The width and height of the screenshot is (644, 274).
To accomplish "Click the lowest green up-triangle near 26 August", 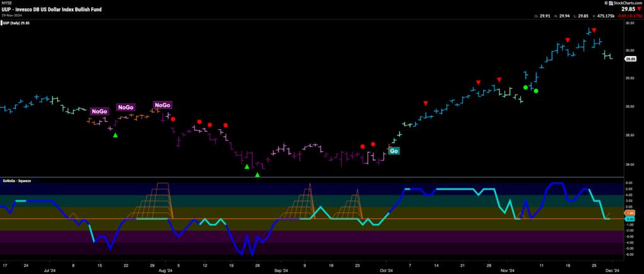I will point(257,175).
